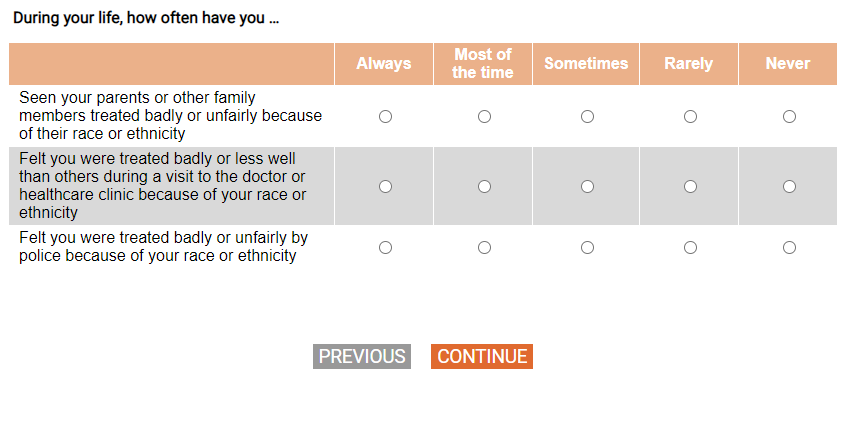The image size is (858, 445).
Task: Select Never for family members treated badly
Action: (789, 117)
